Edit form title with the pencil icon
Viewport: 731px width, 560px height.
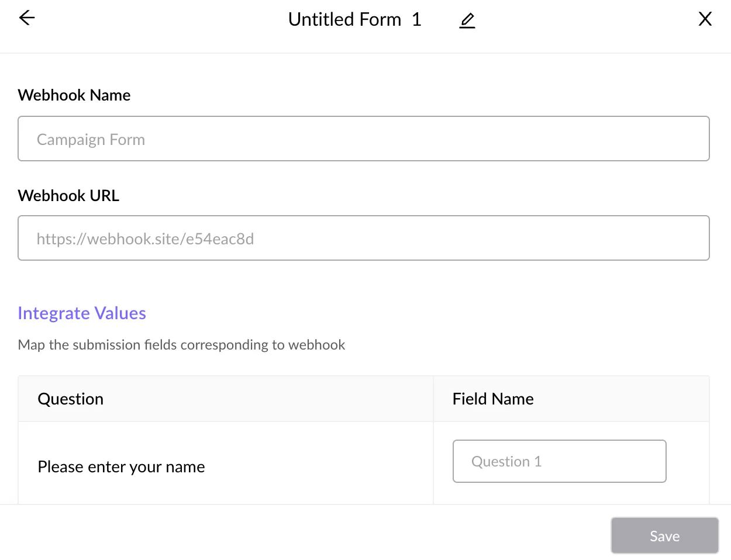click(x=467, y=21)
